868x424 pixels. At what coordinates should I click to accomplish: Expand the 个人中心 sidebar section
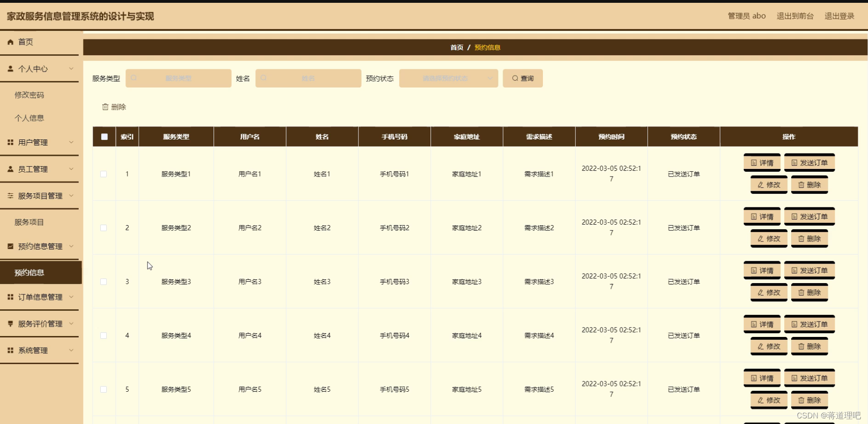(x=71, y=68)
